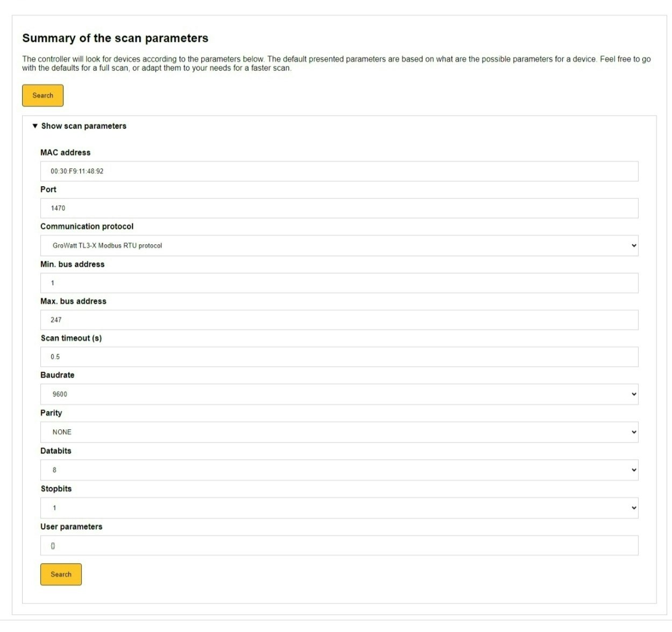
Task: Click the Stopbits dropdown chevron arrow
Action: pos(634,508)
